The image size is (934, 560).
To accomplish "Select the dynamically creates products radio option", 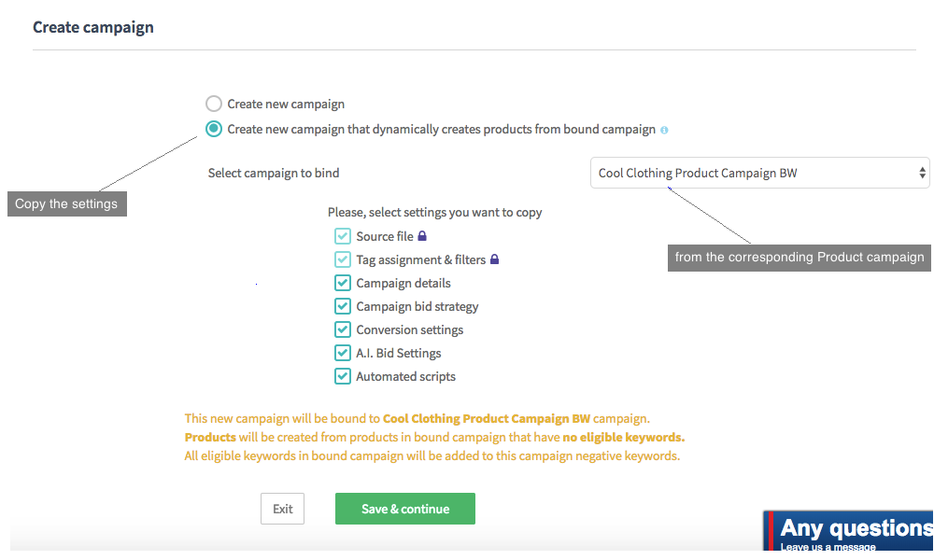I will click(214, 129).
